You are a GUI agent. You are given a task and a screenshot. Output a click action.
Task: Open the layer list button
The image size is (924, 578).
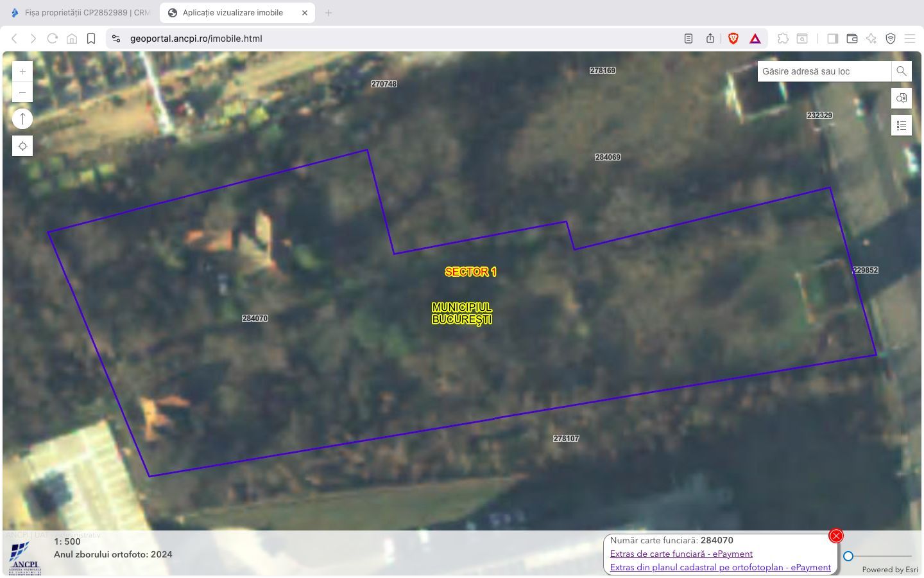(902, 125)
